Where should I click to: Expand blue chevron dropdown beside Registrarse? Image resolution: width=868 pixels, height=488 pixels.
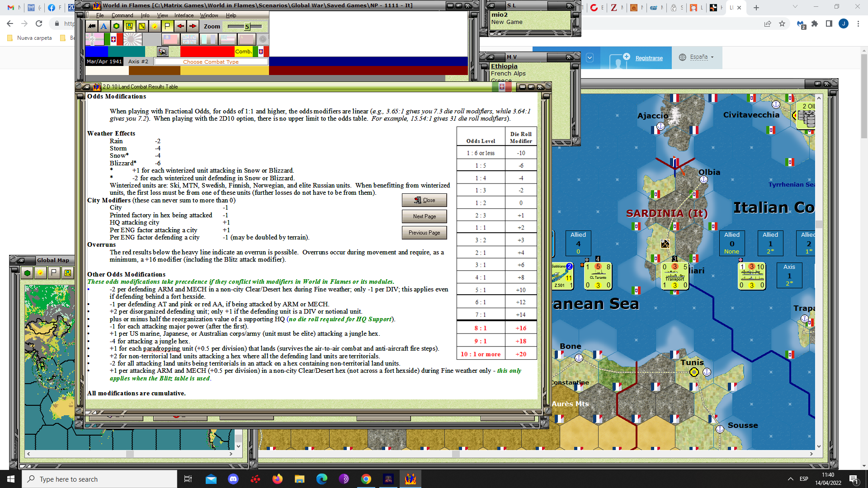point(590,58)
